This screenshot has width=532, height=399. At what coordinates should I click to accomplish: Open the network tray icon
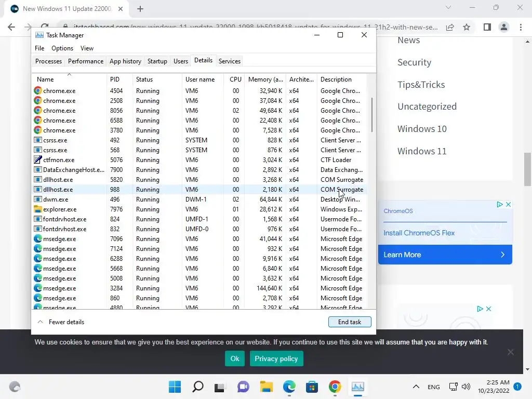point(453,387)
